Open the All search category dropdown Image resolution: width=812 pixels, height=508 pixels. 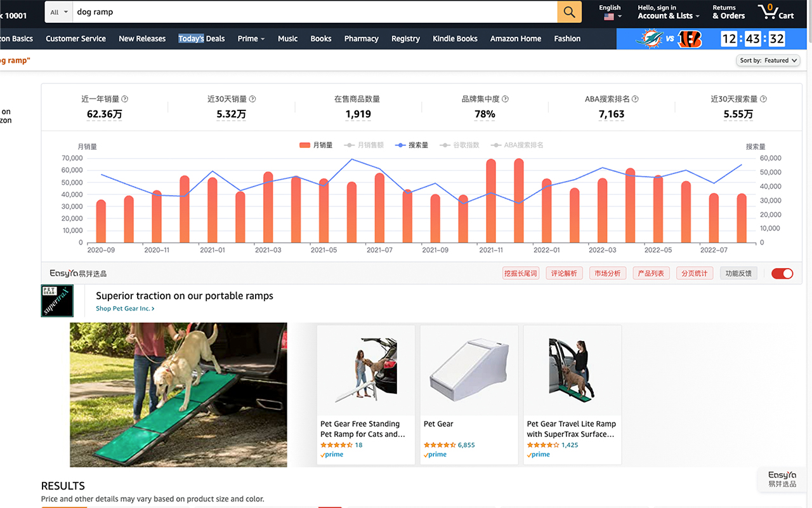tap(58, 11)
